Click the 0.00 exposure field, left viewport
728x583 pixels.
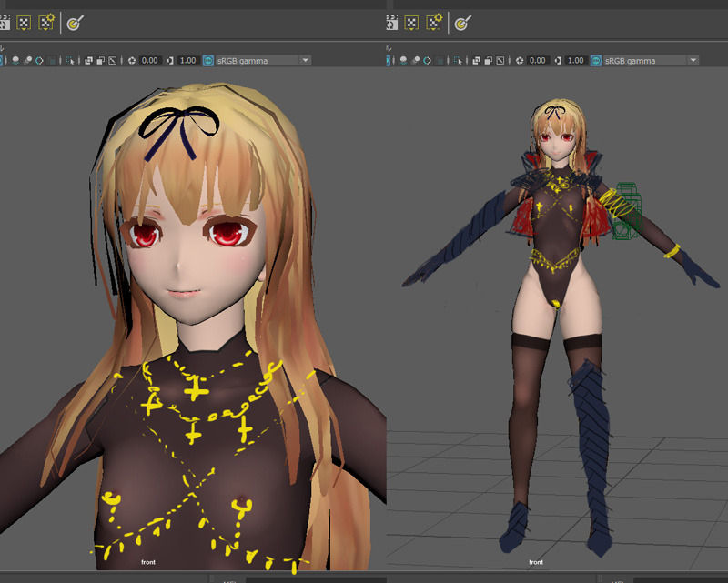pyautogui.click(x=150, y=60)
